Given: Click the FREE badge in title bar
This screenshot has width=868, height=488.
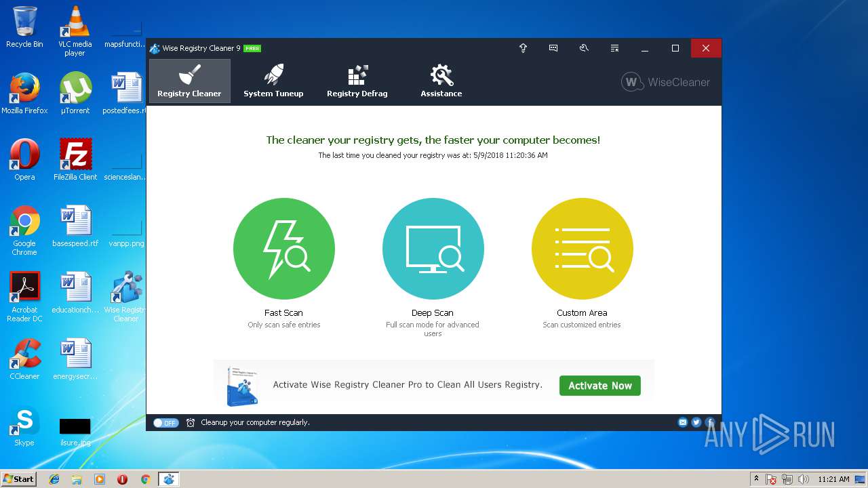Looking at the screenshot, I should point(252,48).
